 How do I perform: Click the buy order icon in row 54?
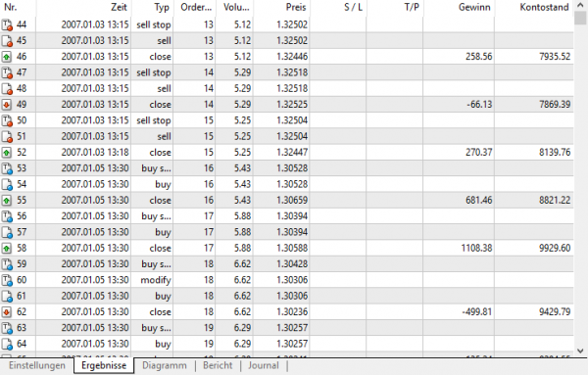coord(7,184)
